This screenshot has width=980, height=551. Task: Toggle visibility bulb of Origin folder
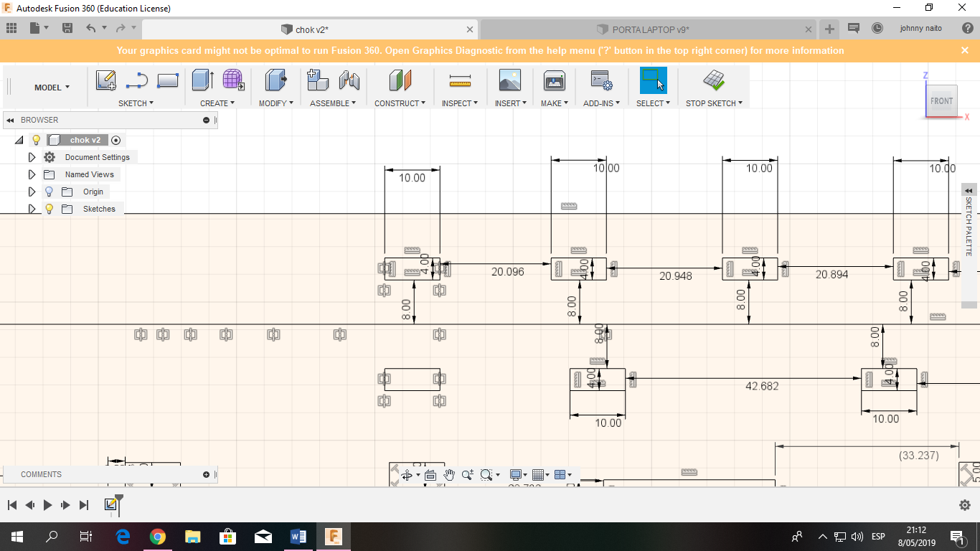[49, 192]
